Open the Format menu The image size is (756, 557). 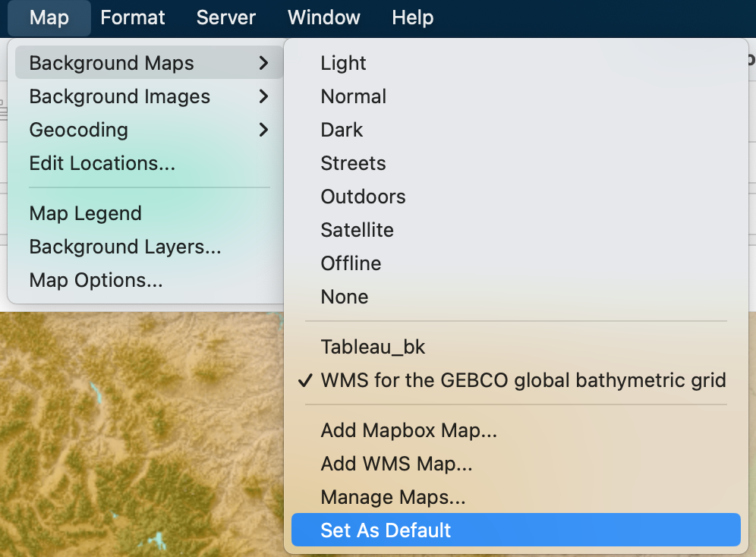click(x=132, y=17)
